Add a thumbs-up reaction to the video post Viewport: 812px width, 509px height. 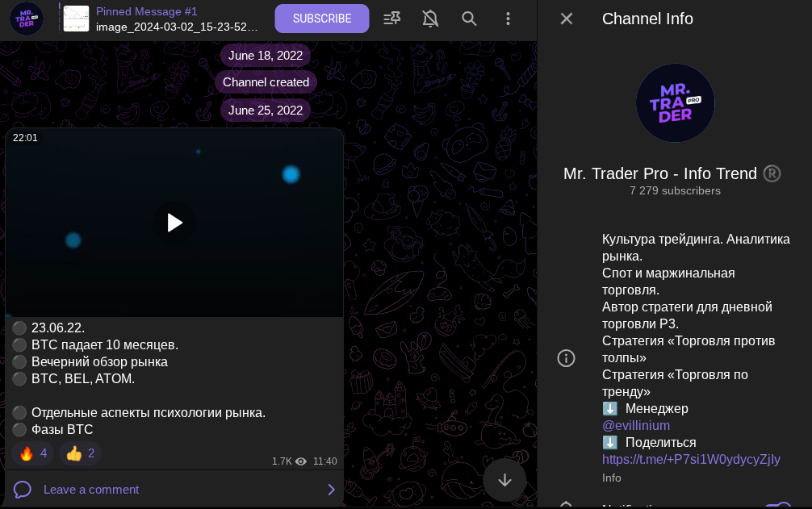click(79, 453)
